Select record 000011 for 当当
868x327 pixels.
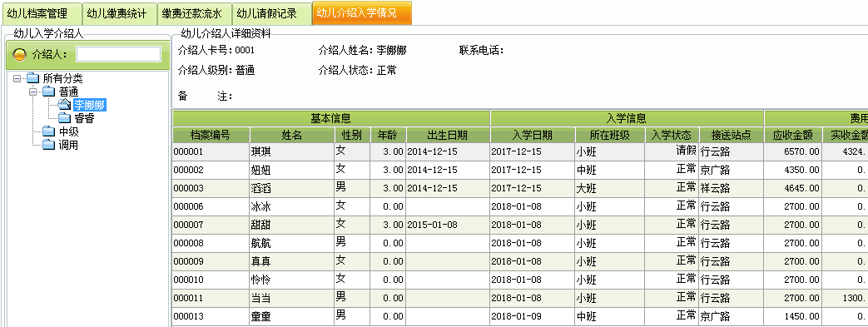pos(520,298)
